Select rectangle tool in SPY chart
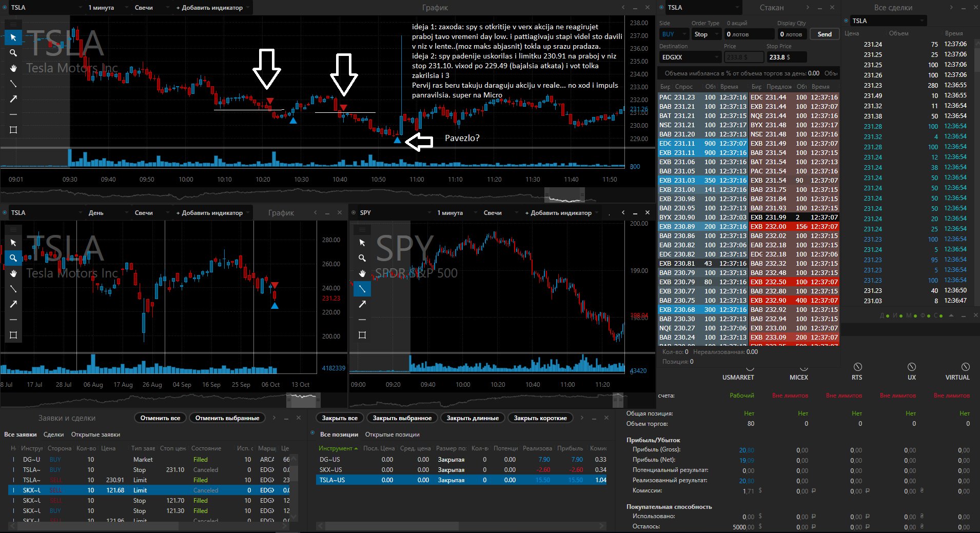 point(362,335)
